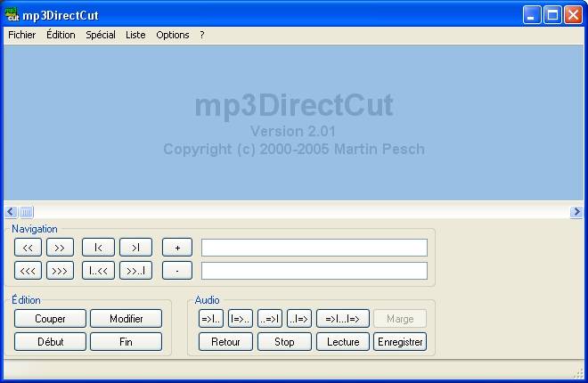Open the Liste menu
This screenshot has width=588, height=383.
pos(135,35)
